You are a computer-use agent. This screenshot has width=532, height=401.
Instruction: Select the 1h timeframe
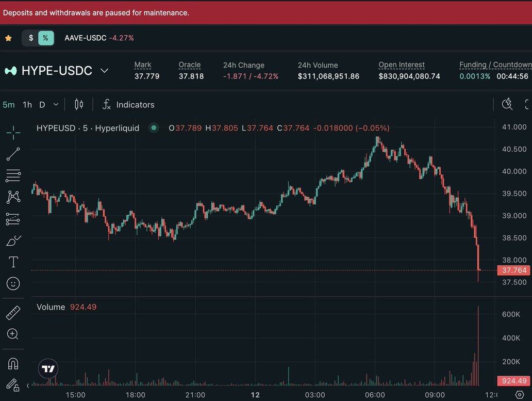pyautogui.click(x=27, y=105)
